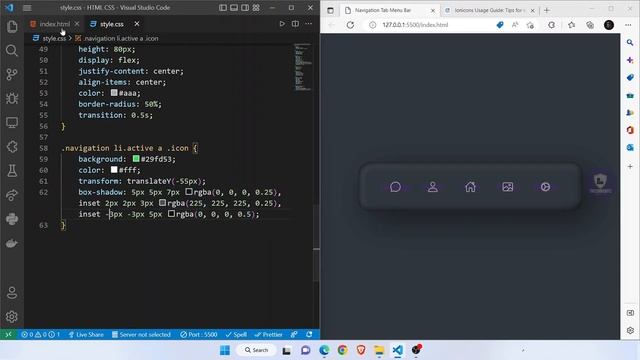The width and height of the screenshot is (640, 360).
Task: Open the remote window status item
Action: pyautogui.click(x=8, y=334)
